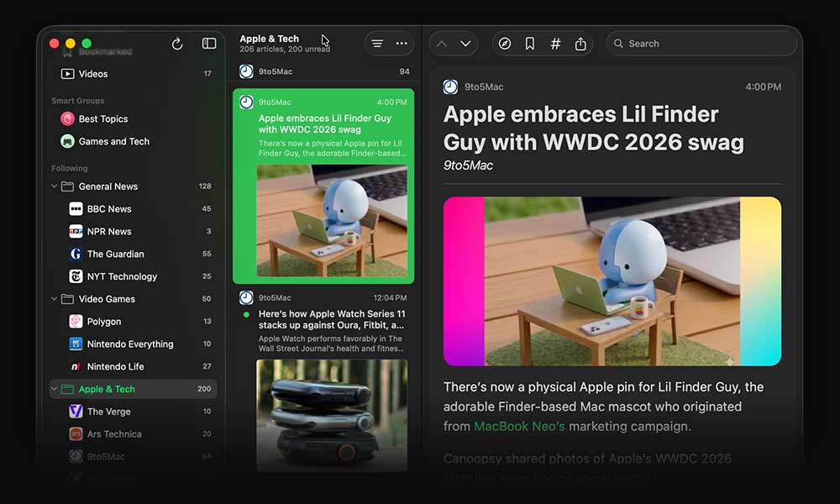This screenshot has height=504, width=840.
Task: Follow the MacBook Neo's link
Action: click(x=520, y=427)
